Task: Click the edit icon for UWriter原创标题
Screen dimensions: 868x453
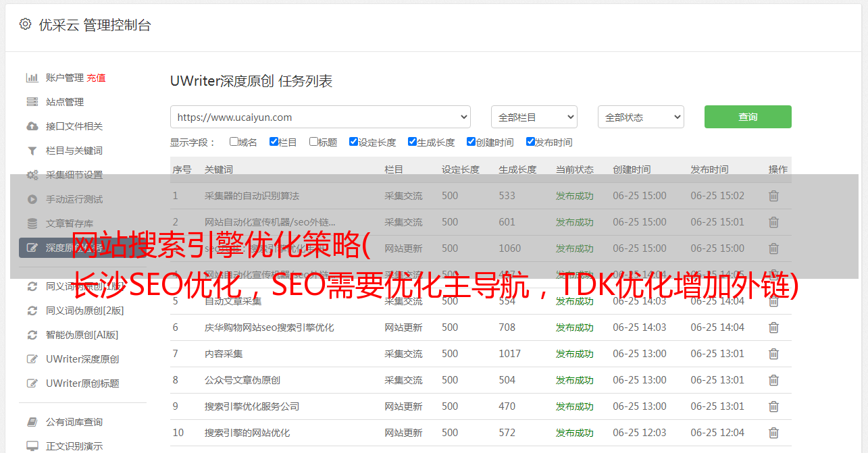Action: pyautogui.click(x=32, y=383)
